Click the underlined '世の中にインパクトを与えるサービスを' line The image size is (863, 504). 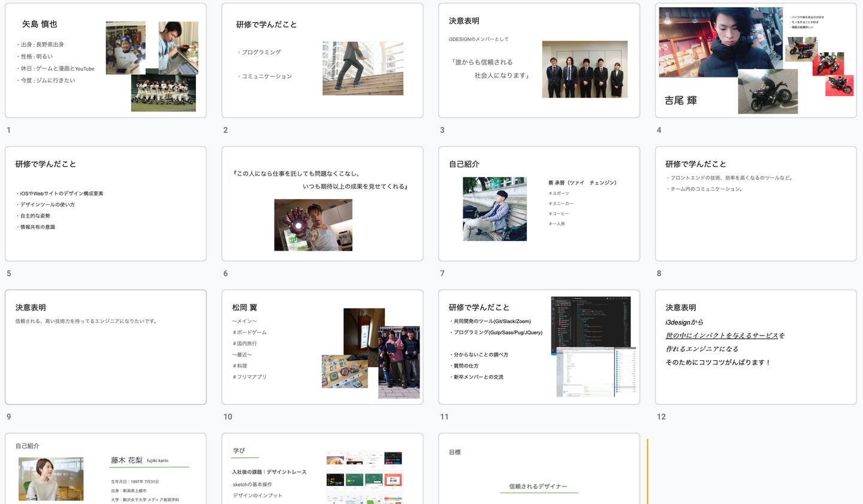pyautogui.click(x=725, y=336)
